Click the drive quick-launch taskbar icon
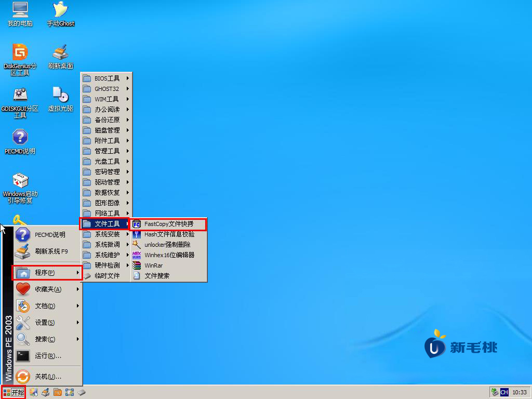The width and height of the screenshot is (532, 399). pos(82,393)
